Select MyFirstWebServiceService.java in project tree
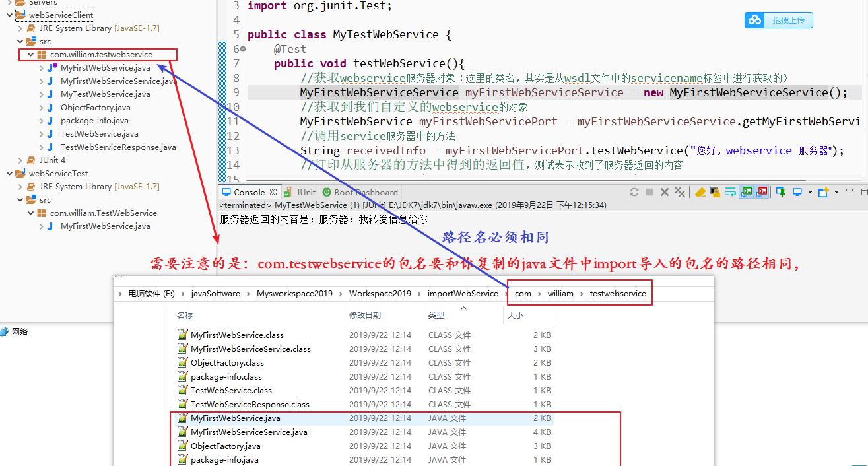Viewport: 868px width, 466px height. [x=119, y=81]
